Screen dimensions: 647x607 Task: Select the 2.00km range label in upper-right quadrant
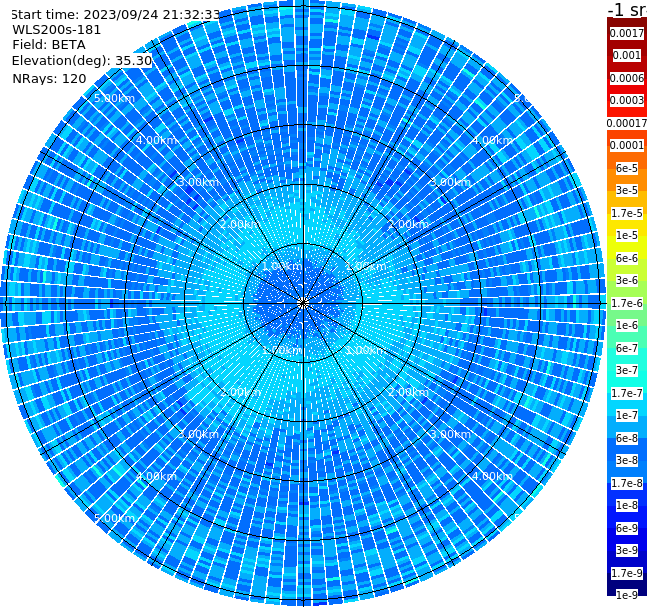click(x=408, y=224)
